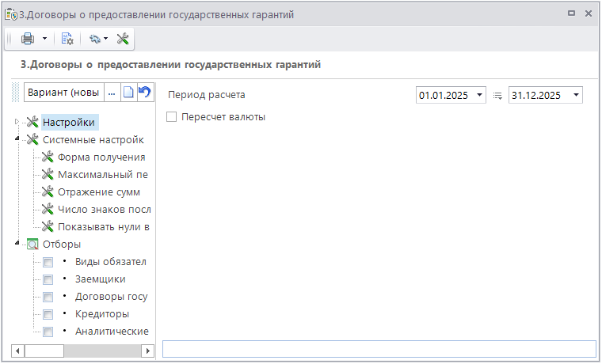The image size is (602, 364).
Task: Open the document settings icon in toolbar
Action: click(67, 39)
